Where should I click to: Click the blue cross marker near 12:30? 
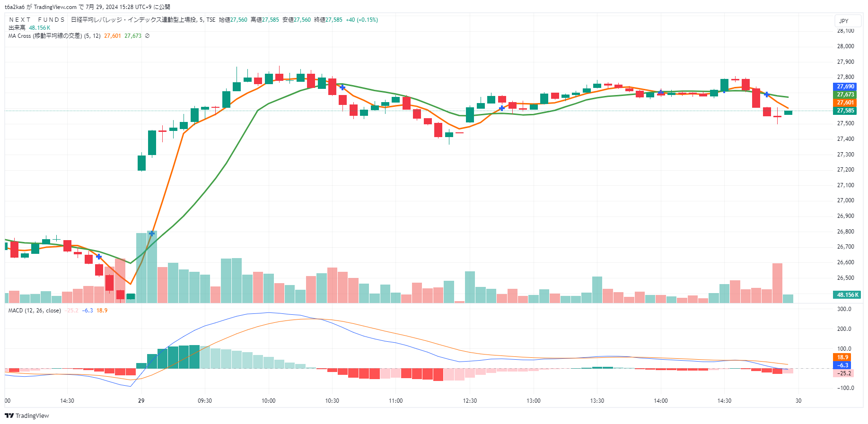click(501, 108)
